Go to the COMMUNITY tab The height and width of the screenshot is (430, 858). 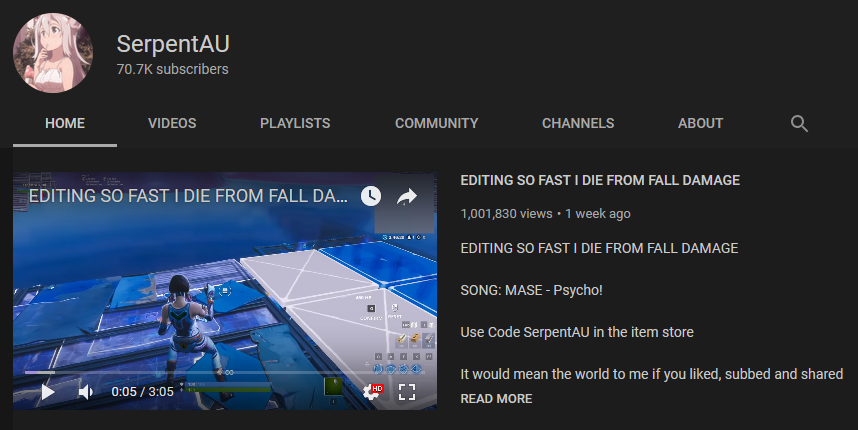pos(437,123)
